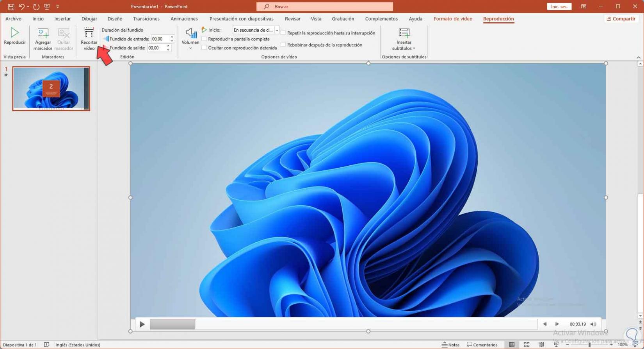Select slide 1 thumbnail in the panel
Viewport: 644px width, 349px height.
pos(51,88)
